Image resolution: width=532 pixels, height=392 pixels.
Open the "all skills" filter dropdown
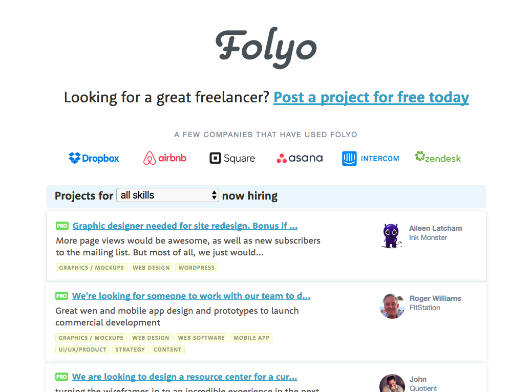[167, 195]
